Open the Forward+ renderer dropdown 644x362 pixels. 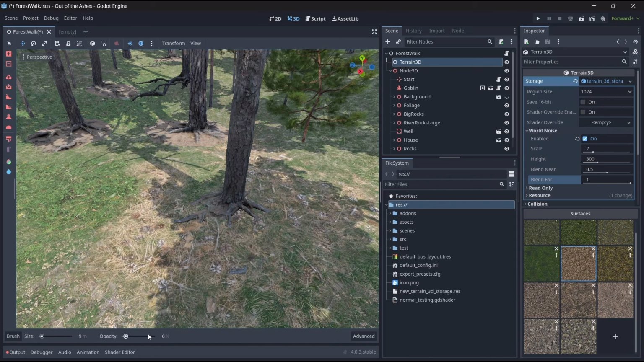point(625,18)
